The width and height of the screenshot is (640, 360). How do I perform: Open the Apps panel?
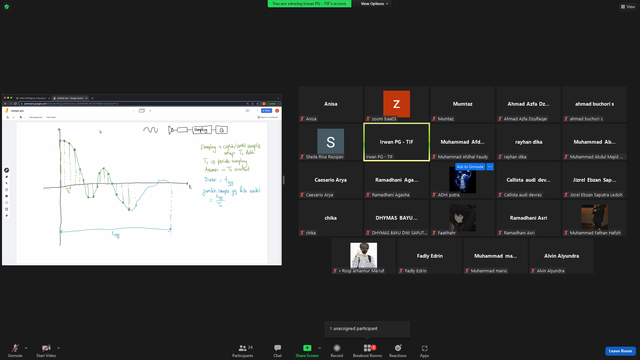[x=424, y=350]
